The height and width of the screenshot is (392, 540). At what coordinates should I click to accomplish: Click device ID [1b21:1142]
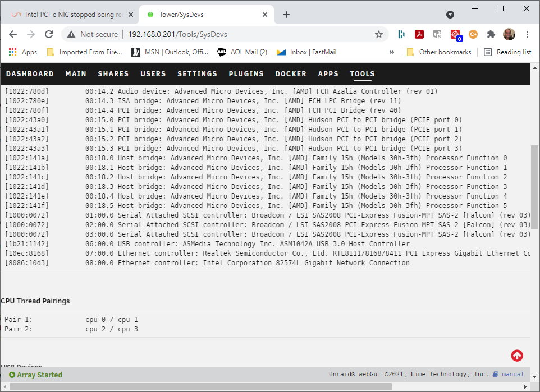pyautogui.click(x=27, y=243)
